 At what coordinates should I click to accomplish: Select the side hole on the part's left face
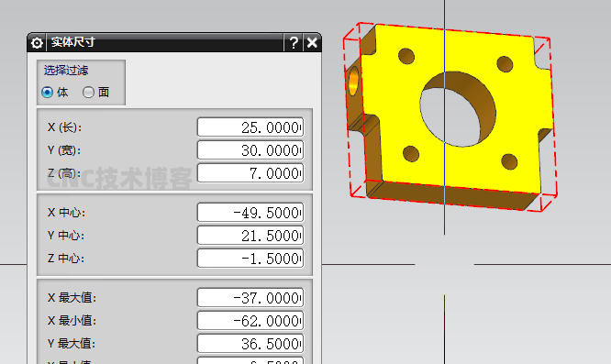coord(354,81)
